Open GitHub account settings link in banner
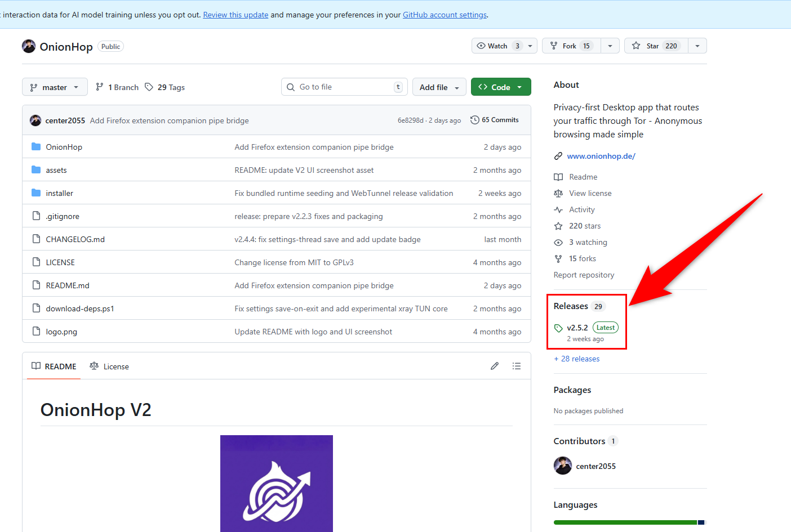791x532 pixels. pos(445,15)
